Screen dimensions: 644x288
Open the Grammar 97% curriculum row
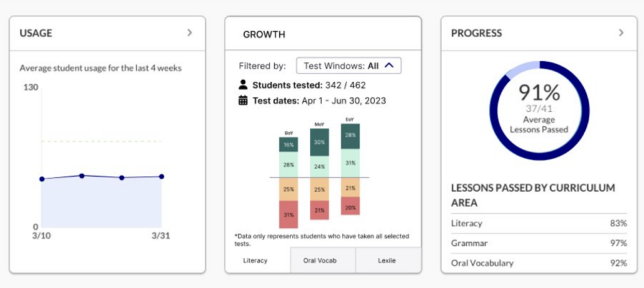click(539, 243)
